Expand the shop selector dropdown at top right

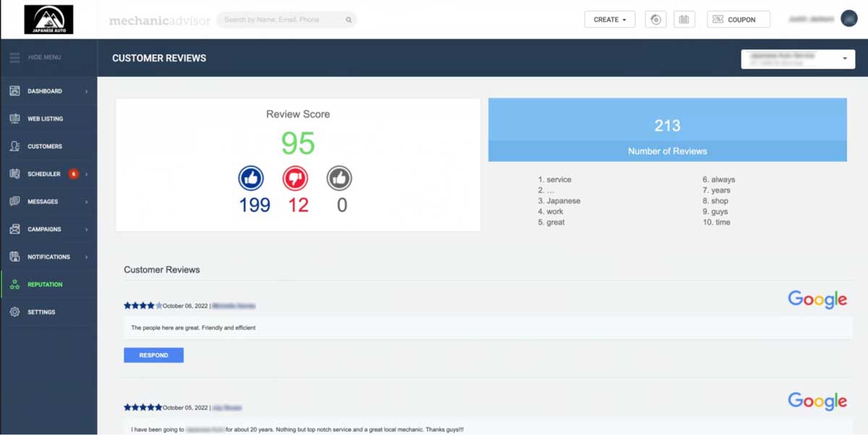tap(798, 59)
